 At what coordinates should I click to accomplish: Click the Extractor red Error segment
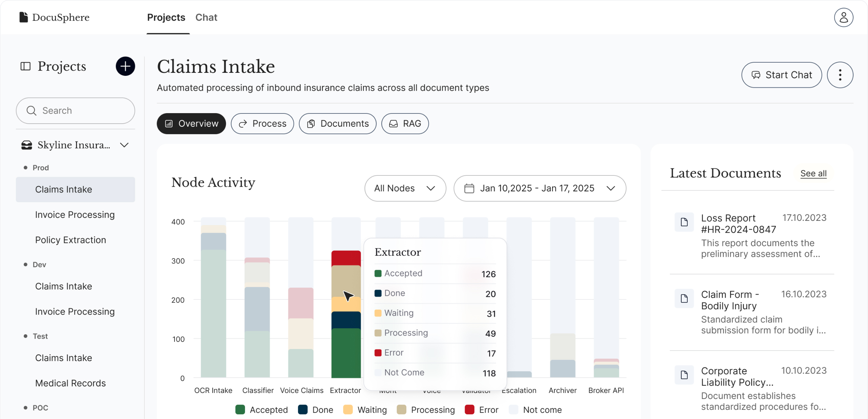pos(346,258)
